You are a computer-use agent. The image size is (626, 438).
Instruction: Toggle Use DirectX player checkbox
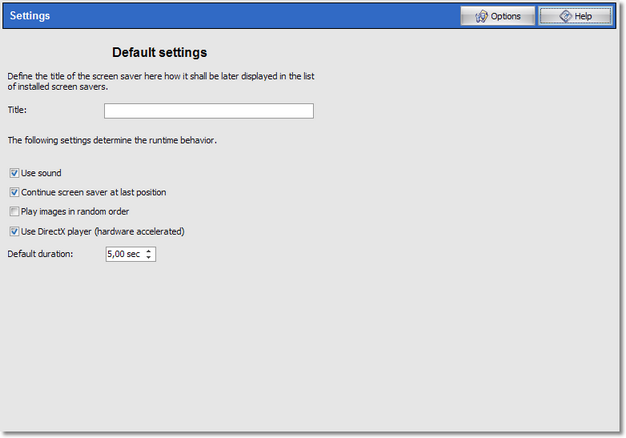14,231
